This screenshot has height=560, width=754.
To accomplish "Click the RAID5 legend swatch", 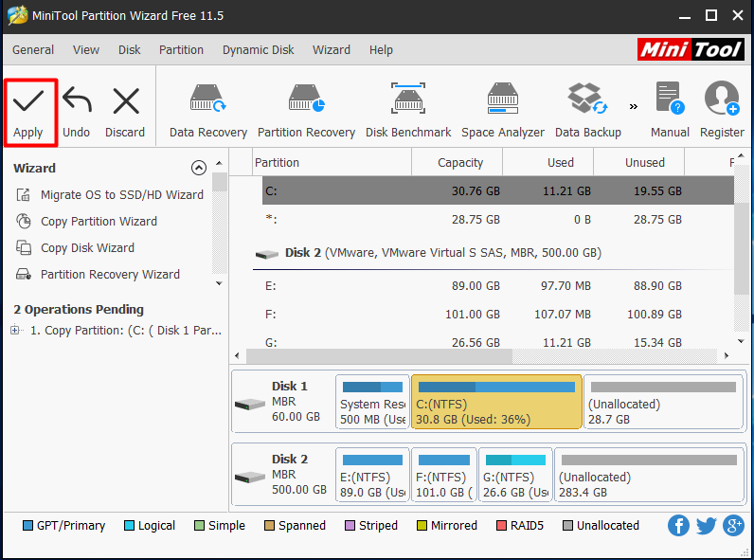I will tap(501, 525).
